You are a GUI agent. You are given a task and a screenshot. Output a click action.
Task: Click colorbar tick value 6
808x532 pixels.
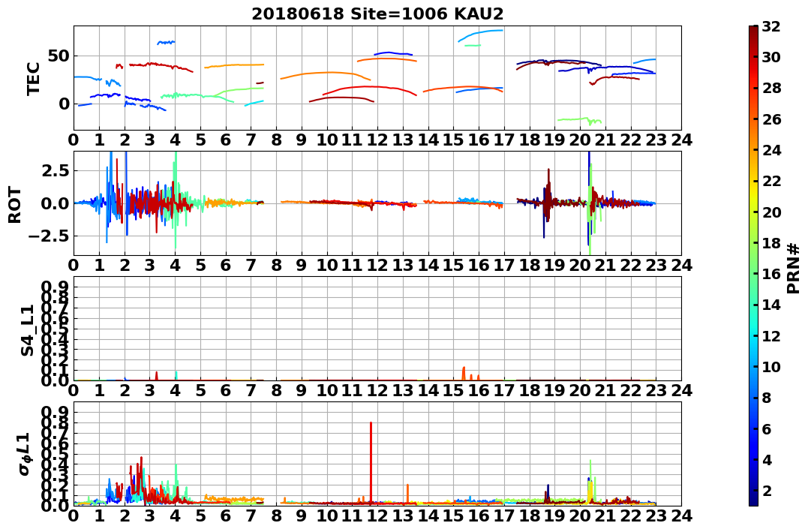coord(766,428)
